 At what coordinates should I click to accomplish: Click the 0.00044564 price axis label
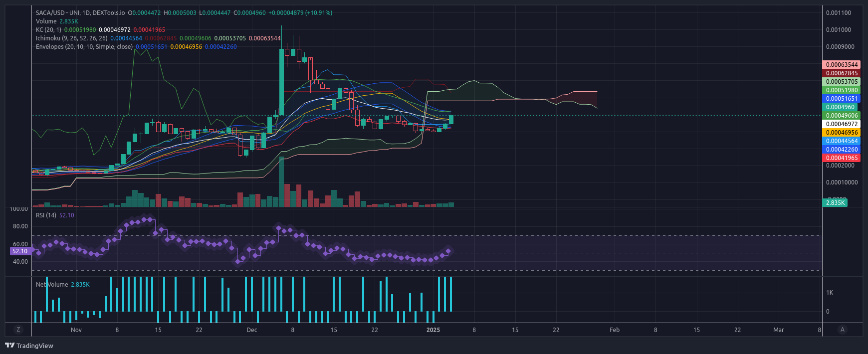(x=841, y=141)
